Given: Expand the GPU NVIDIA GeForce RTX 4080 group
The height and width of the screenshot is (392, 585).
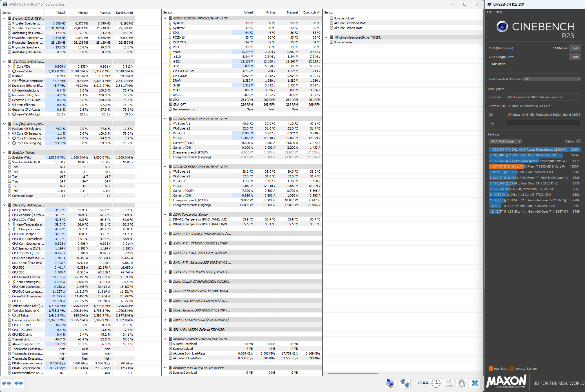Looking at the screenshot, I should [x=165, y=329].
